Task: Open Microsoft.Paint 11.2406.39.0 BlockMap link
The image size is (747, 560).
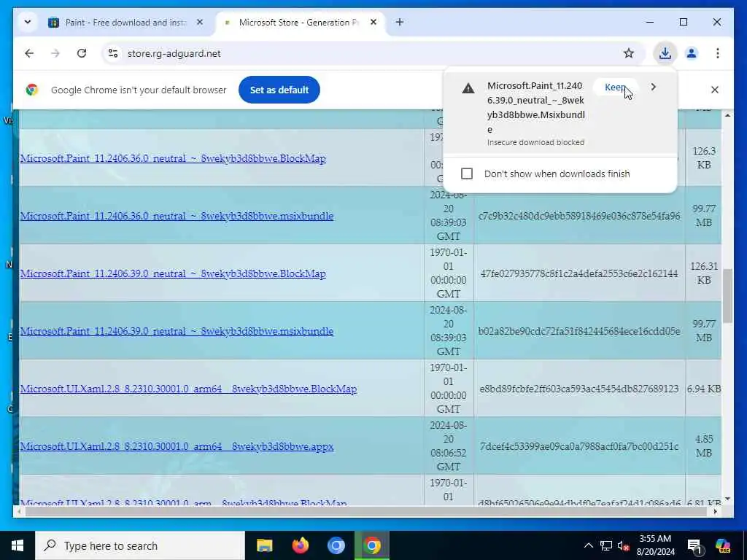Action: (173, 274)
